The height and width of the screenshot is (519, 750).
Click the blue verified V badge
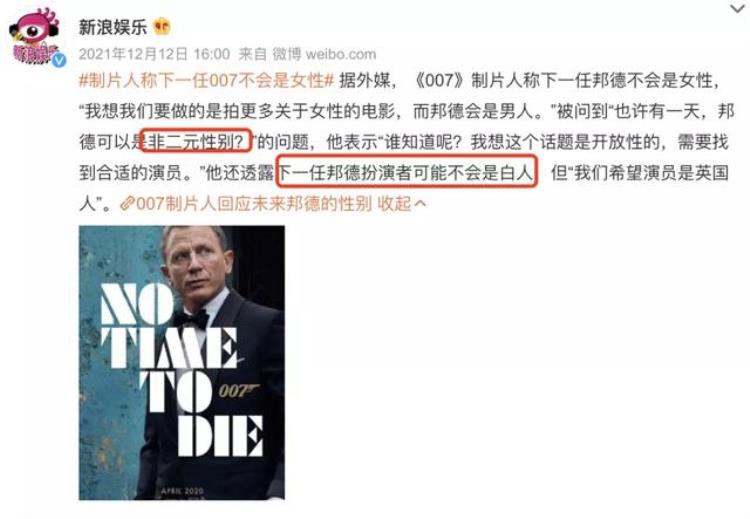click(x=59, y=60)
